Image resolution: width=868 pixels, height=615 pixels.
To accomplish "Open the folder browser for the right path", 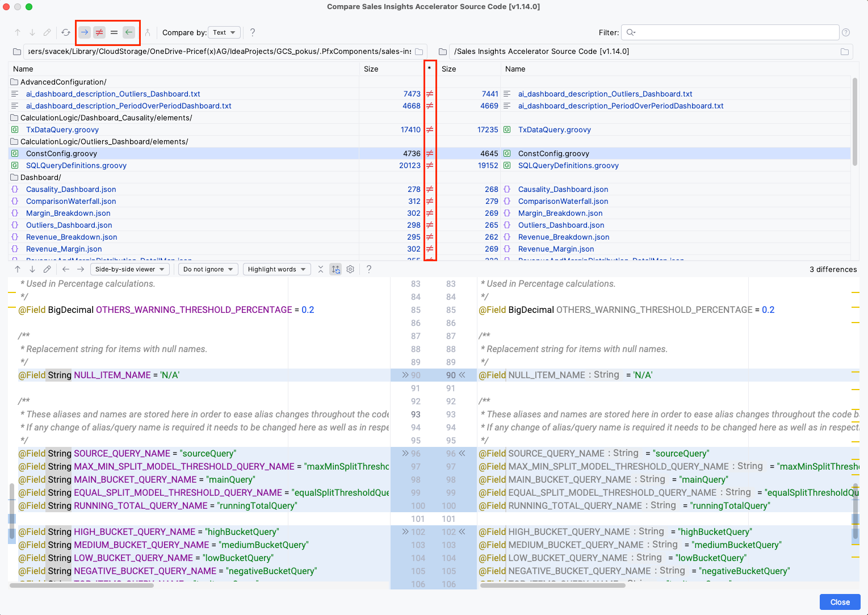I will pos(844,51).
